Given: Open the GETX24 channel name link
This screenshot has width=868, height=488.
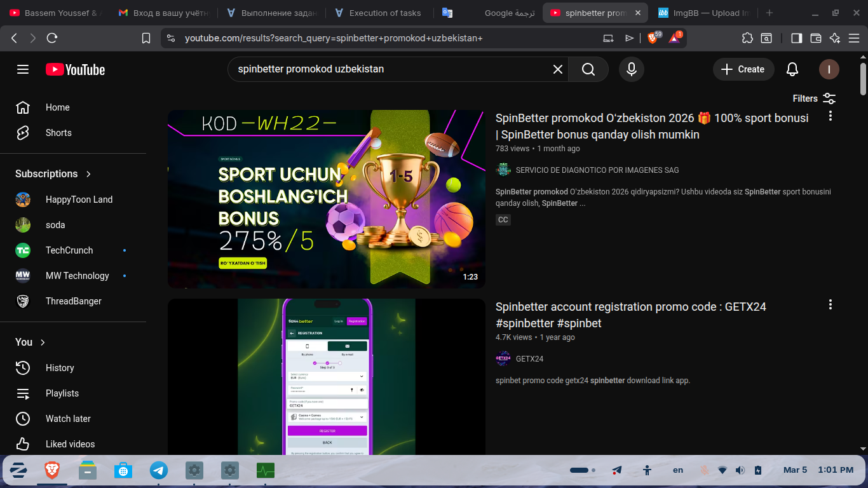Looking at the screenshot, I should pos(529,358).
